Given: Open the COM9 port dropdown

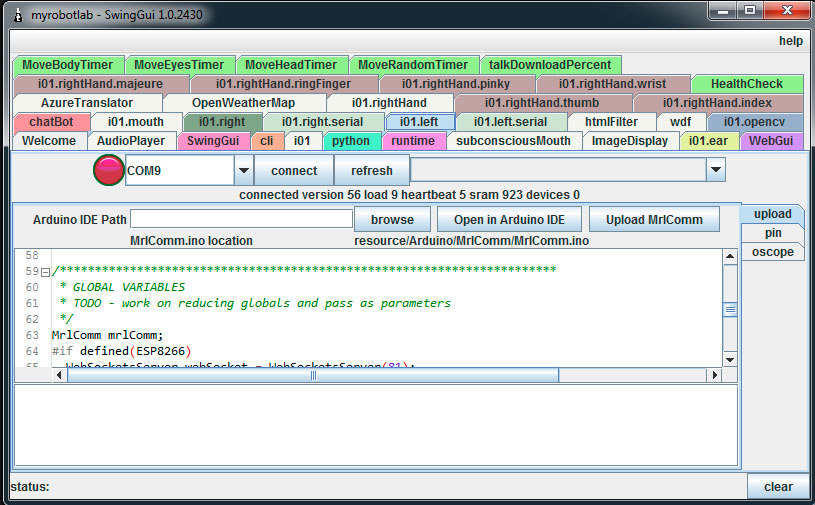Looking at the screenshot, I should (243, 170).
